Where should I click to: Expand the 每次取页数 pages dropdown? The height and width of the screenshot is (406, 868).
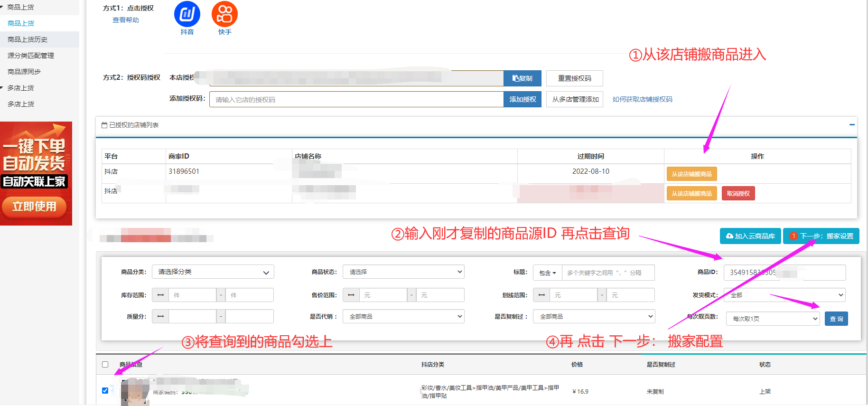click(x=773, y=319)
